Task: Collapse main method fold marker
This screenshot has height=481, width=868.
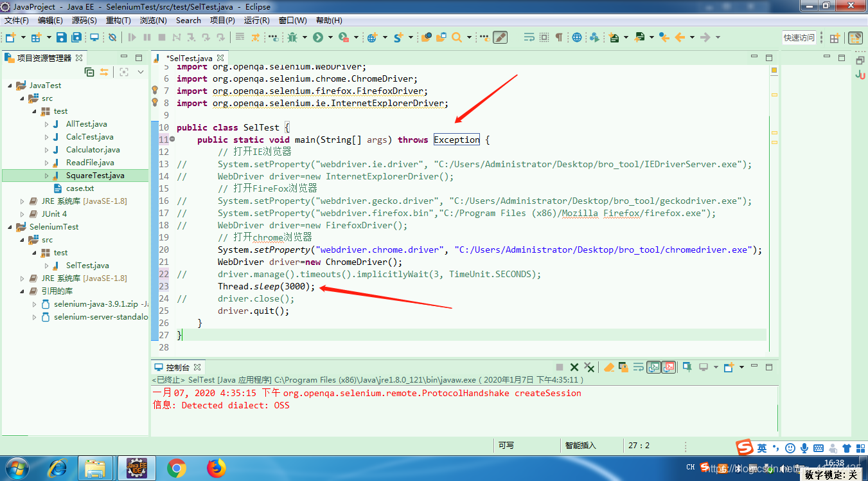Action: (172, 140)
